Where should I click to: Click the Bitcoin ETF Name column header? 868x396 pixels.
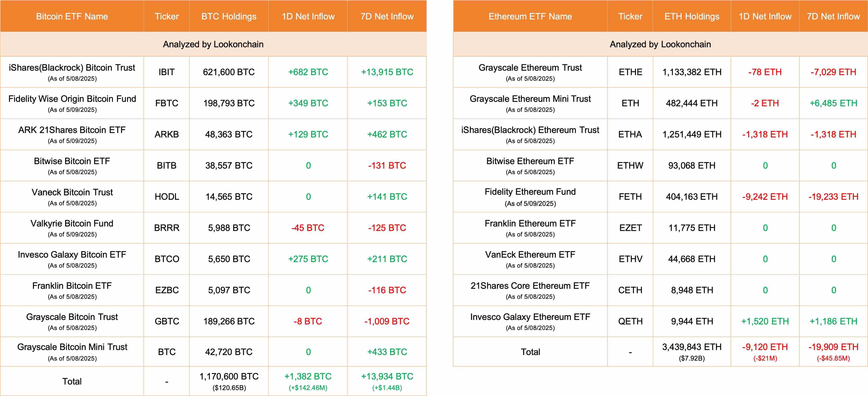click(72, 17)
